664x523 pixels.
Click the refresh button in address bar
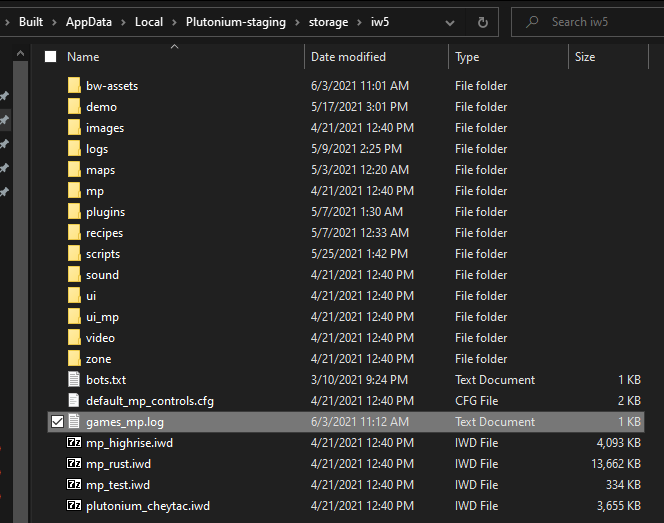[x=482, y=22]
